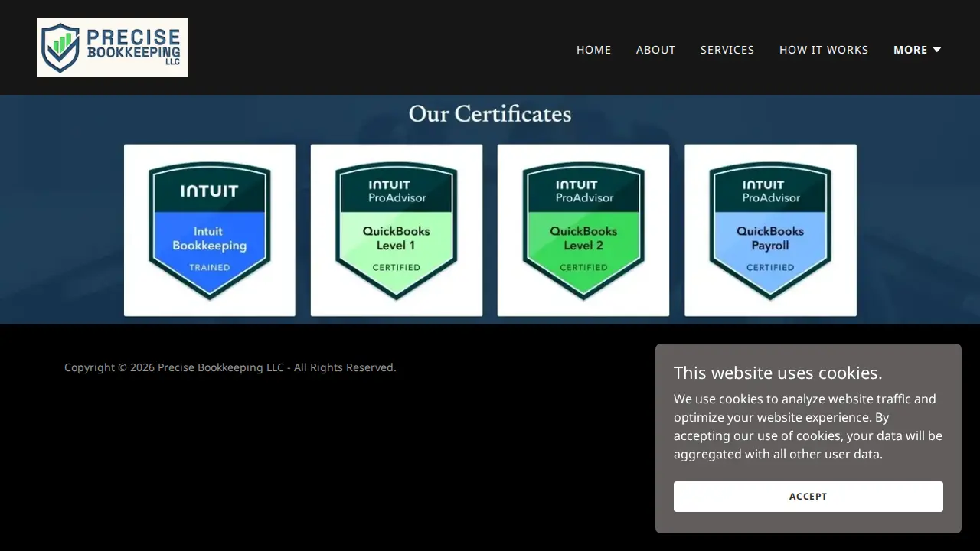Open the Home page

593,50
